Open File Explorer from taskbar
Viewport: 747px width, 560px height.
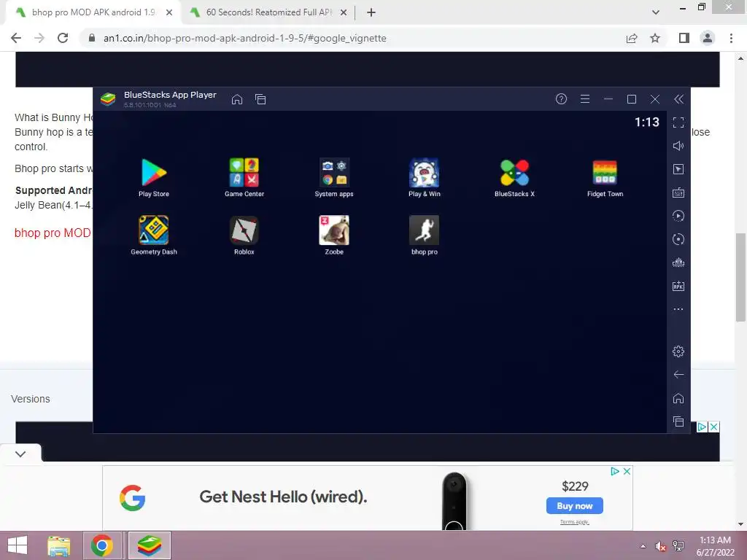click(x=58, y=545)
